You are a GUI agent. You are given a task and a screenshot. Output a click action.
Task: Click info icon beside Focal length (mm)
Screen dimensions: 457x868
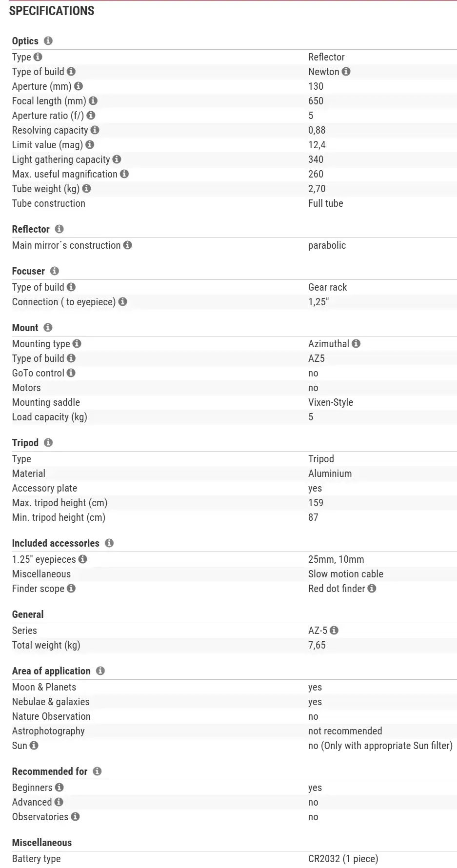click(x=93, y=101)
